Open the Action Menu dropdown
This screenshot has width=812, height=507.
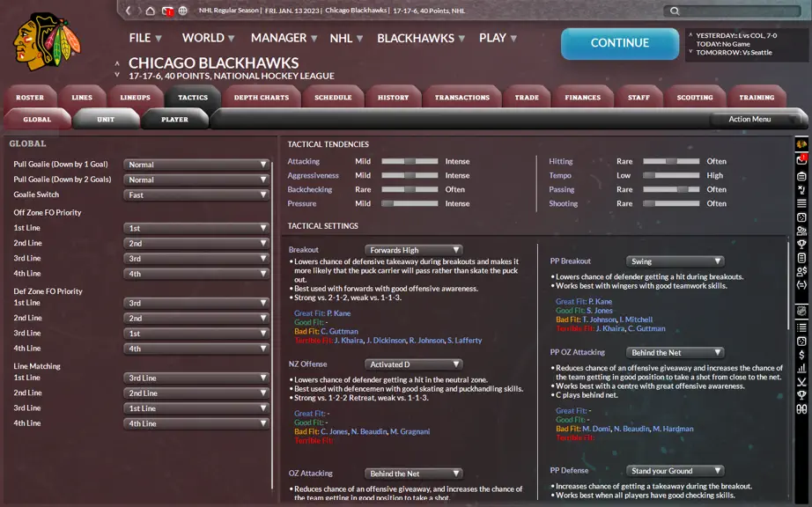tap(757, 119)
